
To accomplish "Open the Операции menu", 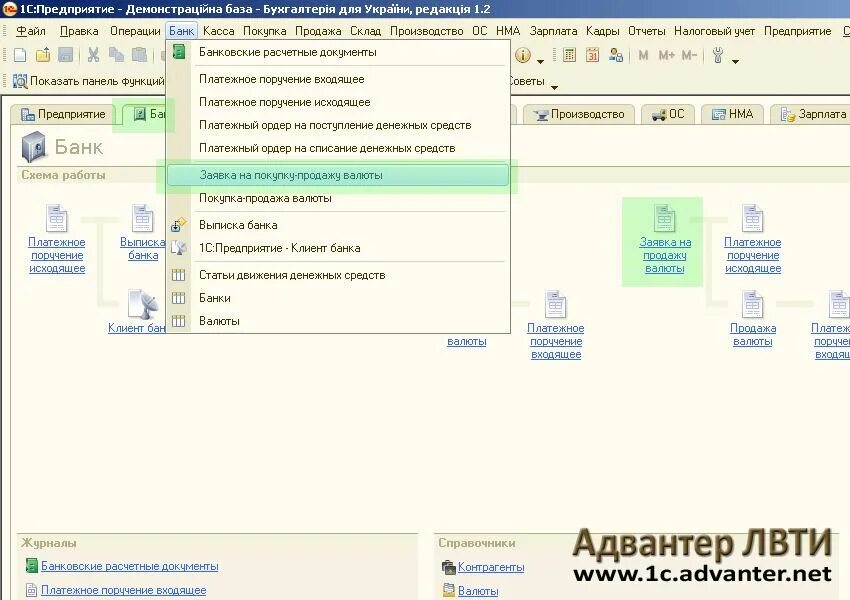I will coord(135,31).
